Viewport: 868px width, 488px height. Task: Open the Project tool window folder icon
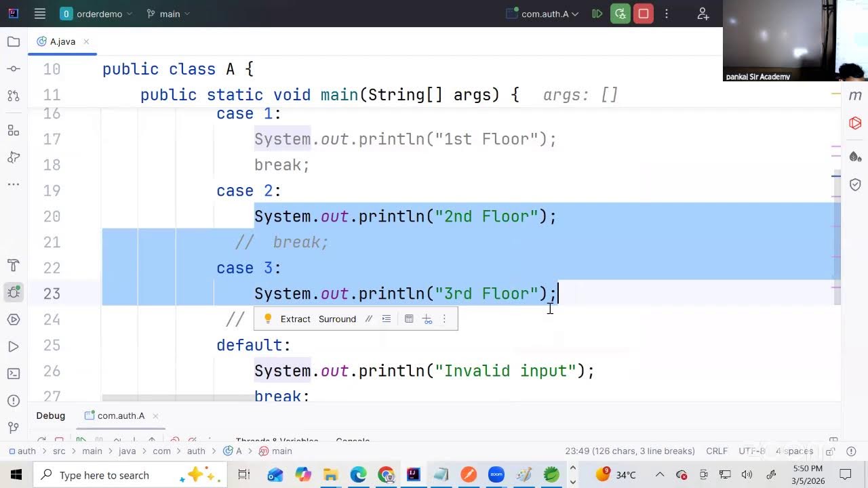coord(14,42)
